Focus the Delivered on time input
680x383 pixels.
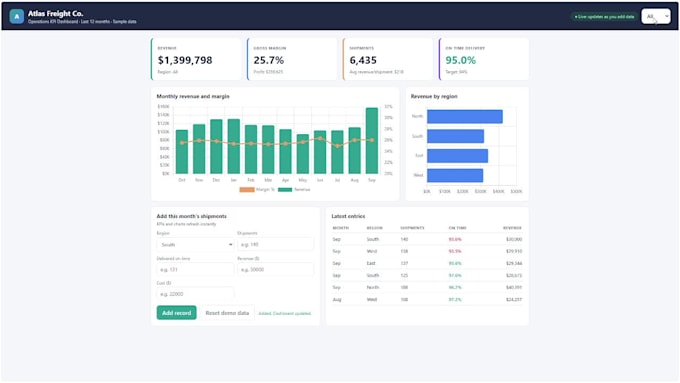coord(195,269)
